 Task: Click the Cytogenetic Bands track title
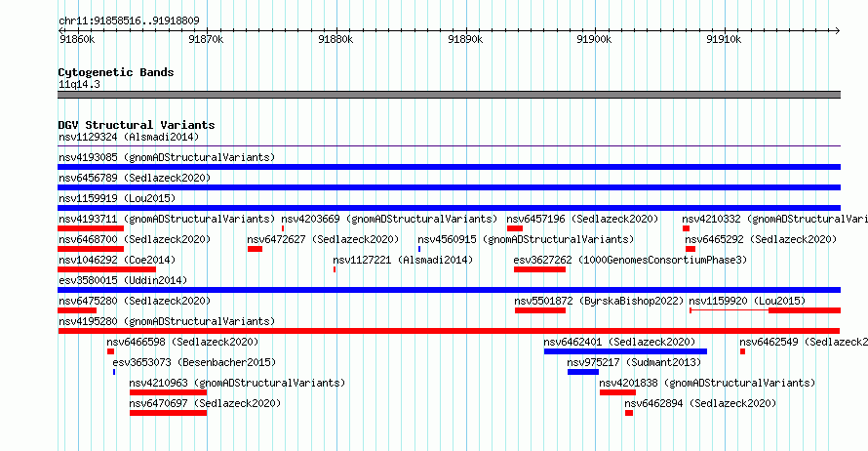pos(116,72)
